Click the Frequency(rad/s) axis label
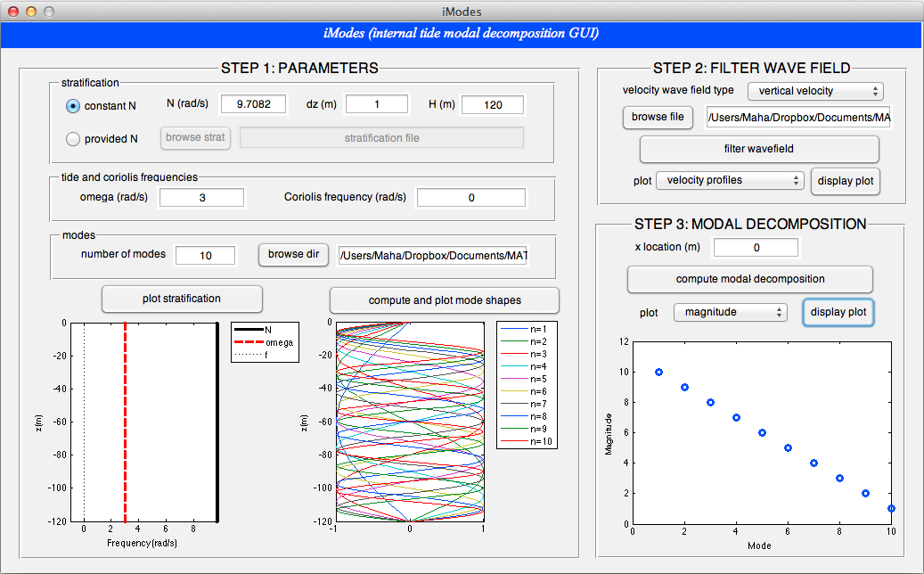The image size is (924, 574). (x=142, y=543)
